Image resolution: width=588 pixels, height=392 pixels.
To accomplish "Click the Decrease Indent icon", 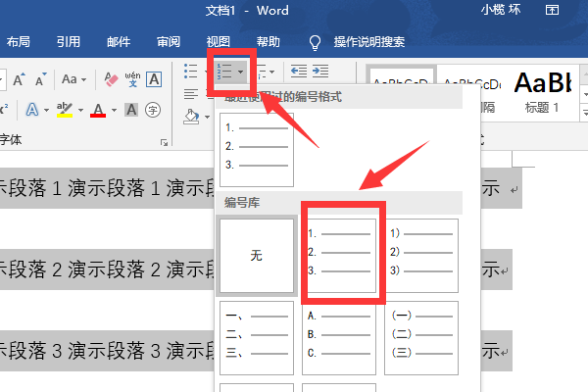I will pos(299,71).
